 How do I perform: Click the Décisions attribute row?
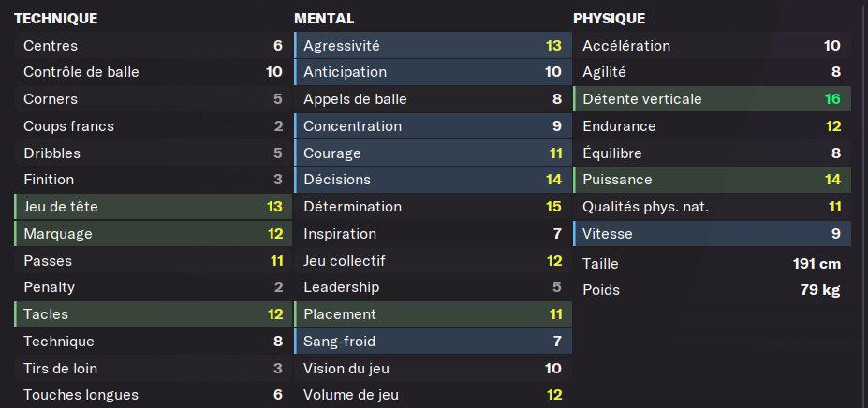tap(433, 180)
